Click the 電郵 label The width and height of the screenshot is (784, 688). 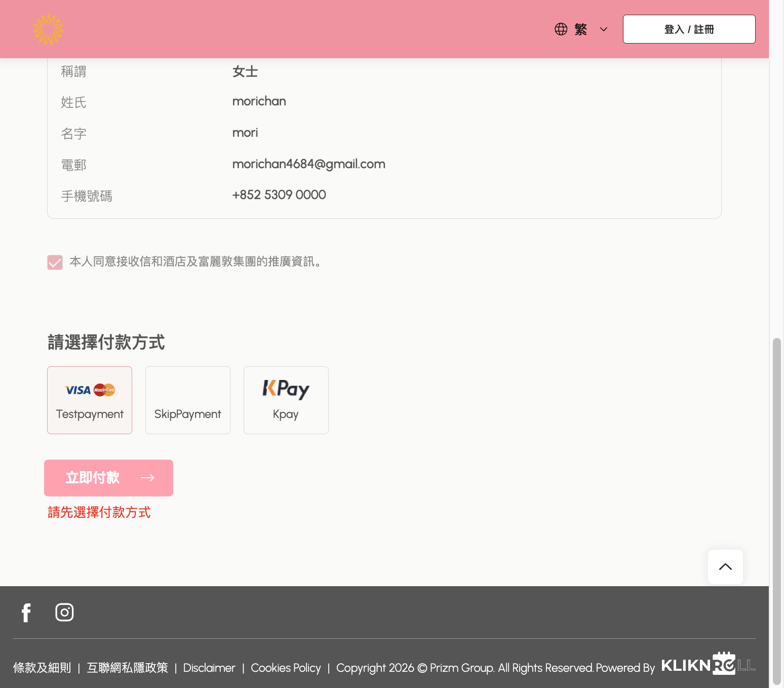point(73,165)
